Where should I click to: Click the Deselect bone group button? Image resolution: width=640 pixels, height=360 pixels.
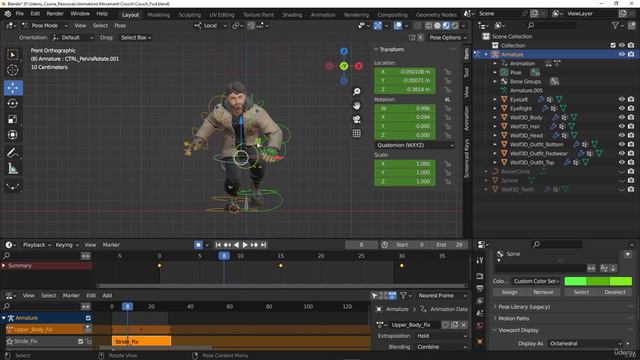point(615,292)
